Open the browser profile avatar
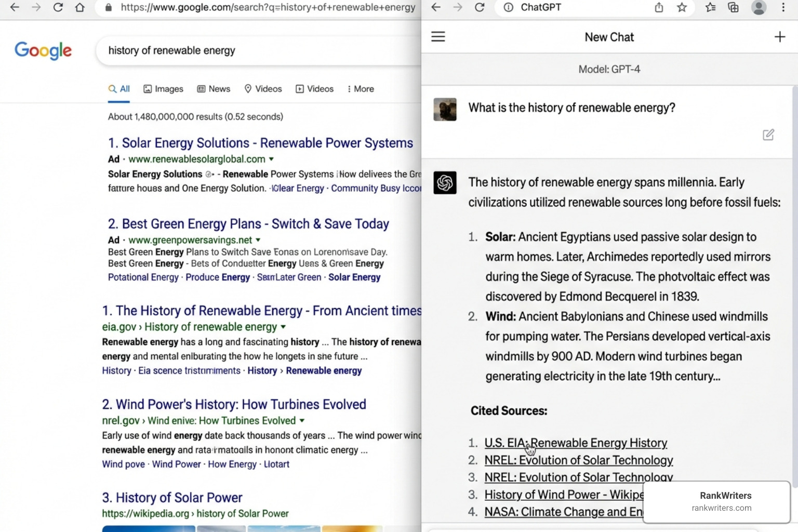The height and width of the screenshot is (532, 798). tap(759, 7)
